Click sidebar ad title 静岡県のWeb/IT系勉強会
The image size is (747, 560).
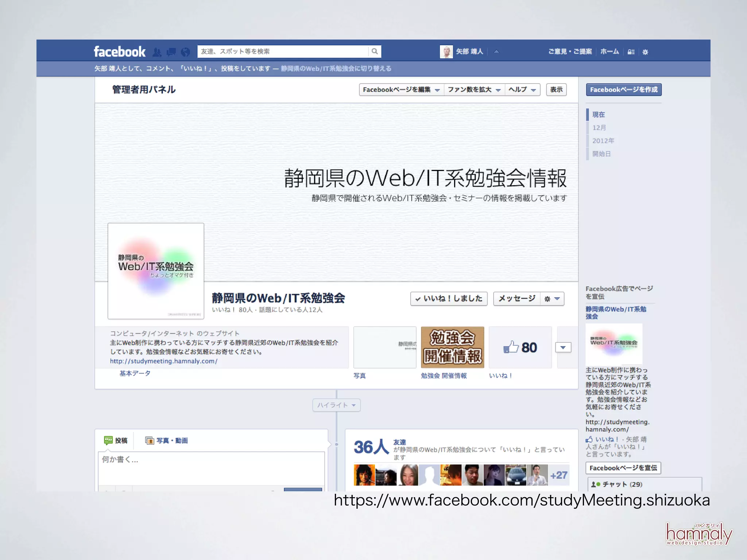(x=616, y=313)
